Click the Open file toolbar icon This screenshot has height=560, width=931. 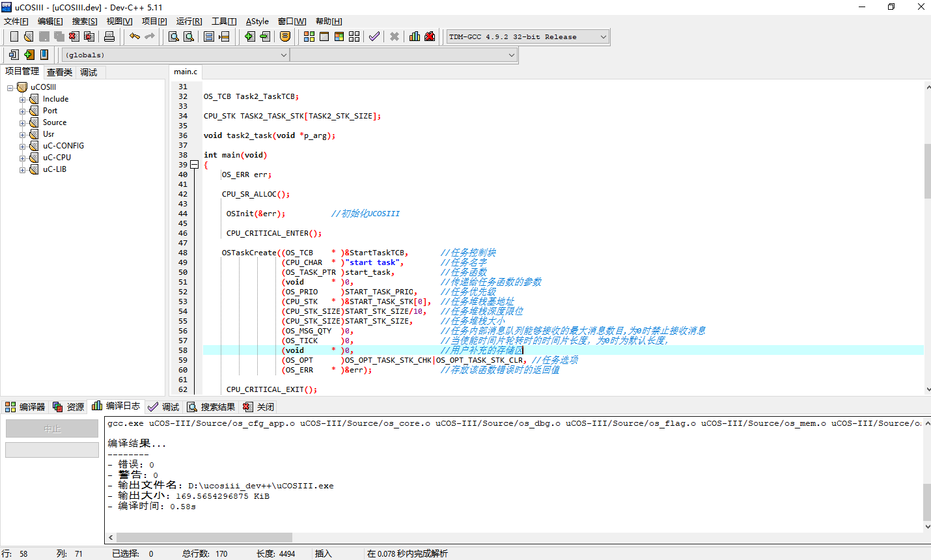point(29,36)
